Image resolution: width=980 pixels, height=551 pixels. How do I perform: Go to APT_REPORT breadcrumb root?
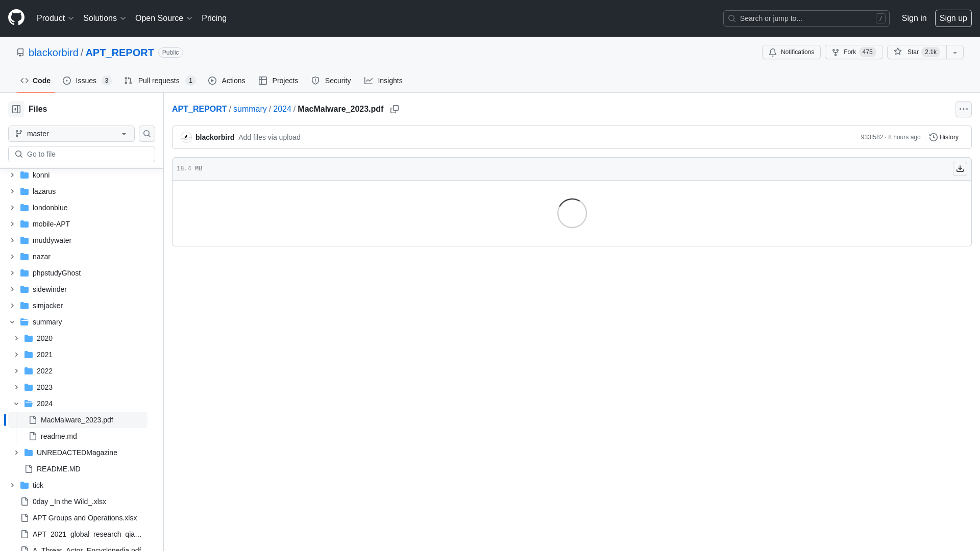tap(199, 109)
